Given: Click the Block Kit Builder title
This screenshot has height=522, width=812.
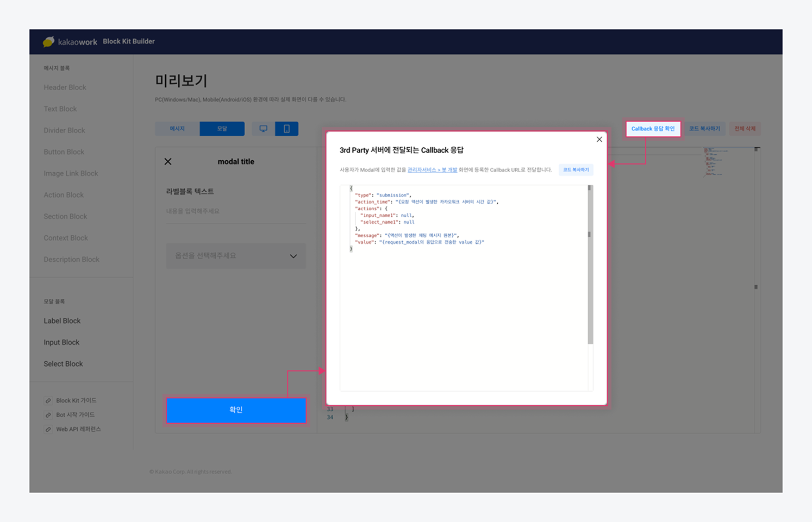Looking at the screenshot, I should pos(129,41).
